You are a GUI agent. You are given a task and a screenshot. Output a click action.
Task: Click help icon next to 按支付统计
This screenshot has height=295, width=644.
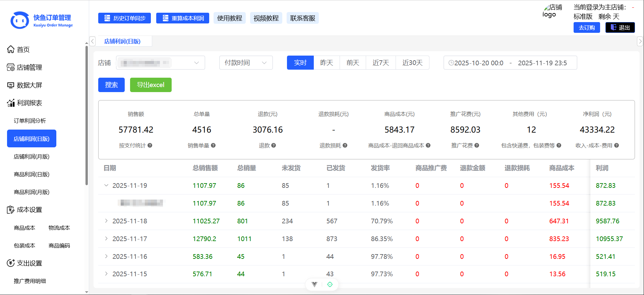coord(150,145)
